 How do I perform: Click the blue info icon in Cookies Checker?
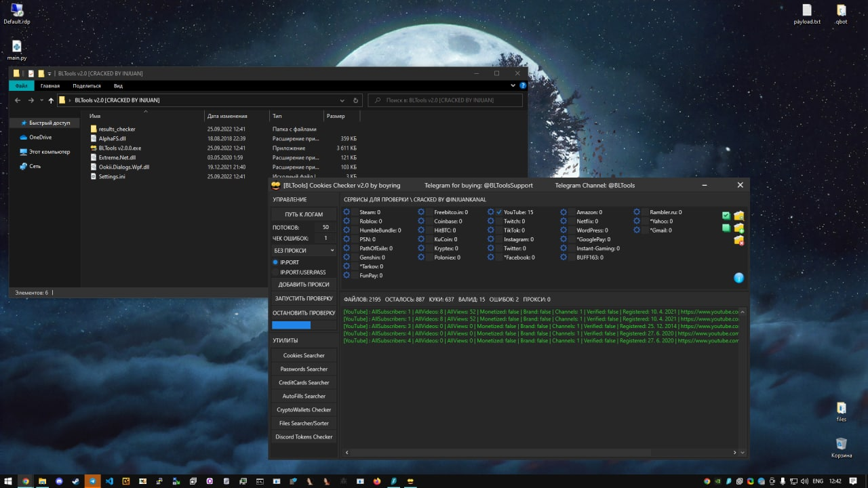click(739, 277)
